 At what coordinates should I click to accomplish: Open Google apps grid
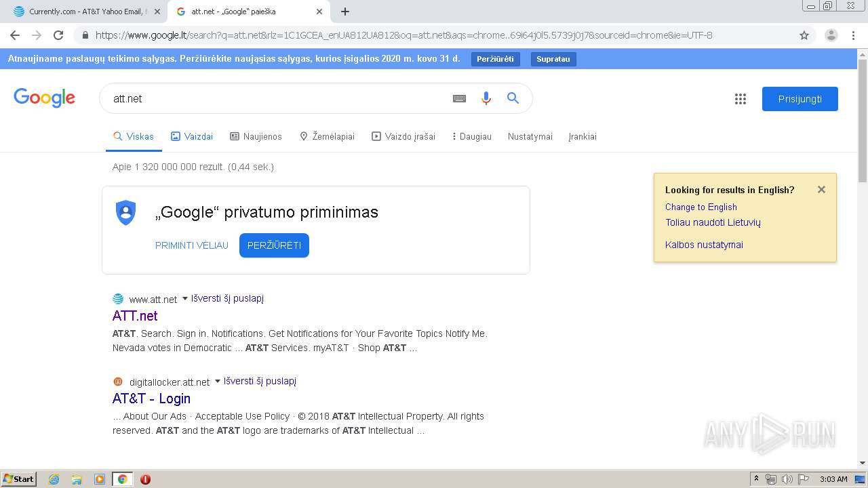(x=741, y=99)
